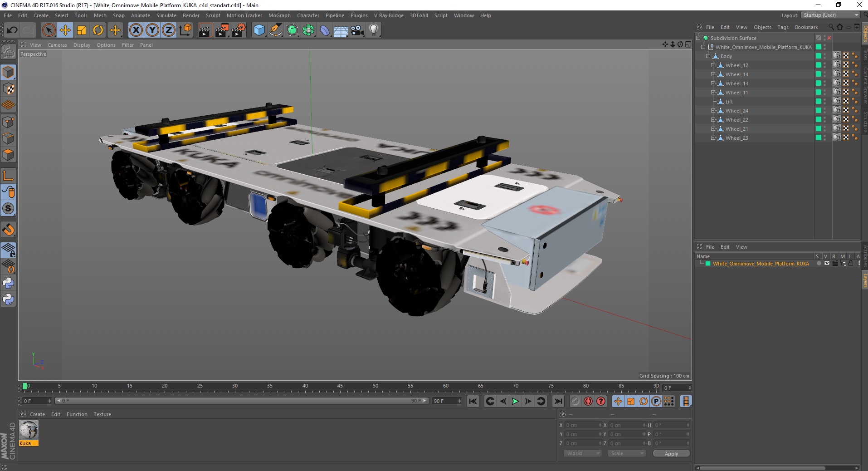Click the X position input field
This screenshot has width=868, height=471.
tap(583, 425)
